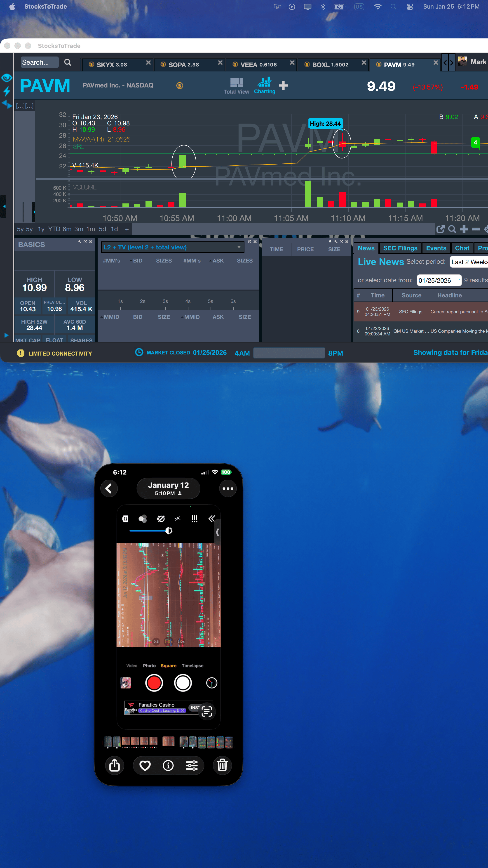
Task: Tap the trash icon on the phone
Action: tap(222, 765)
